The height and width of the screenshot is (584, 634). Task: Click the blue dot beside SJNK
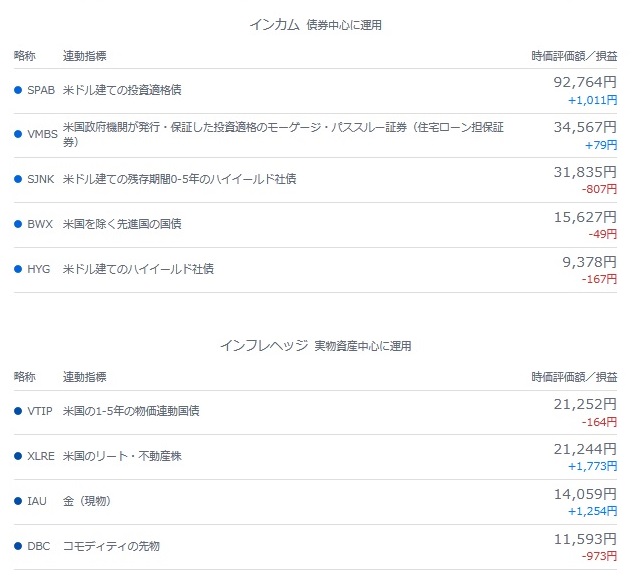(x=18, y=179)
